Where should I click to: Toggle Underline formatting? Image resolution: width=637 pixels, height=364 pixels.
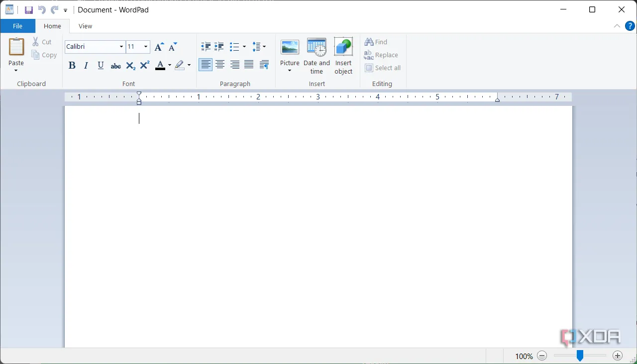pos(101,66)
